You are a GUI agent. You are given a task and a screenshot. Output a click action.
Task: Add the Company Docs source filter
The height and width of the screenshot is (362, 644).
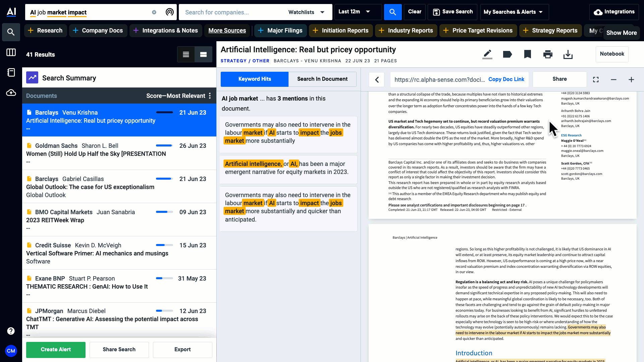(98, 31)
